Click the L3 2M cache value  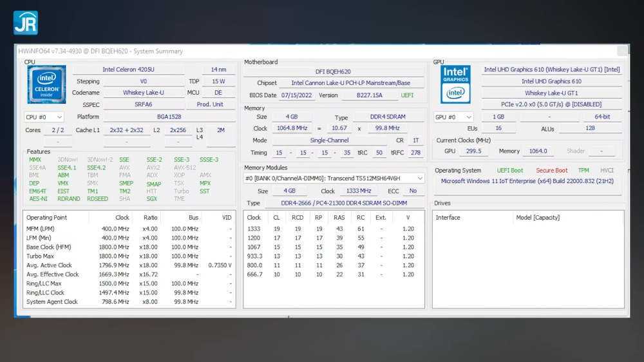pos(221,130)
